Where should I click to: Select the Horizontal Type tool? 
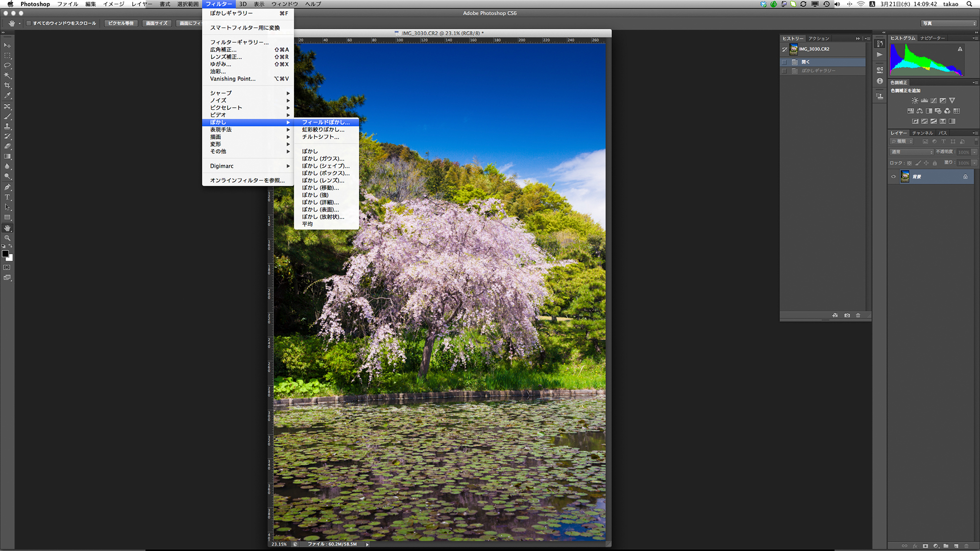tap(7, 197)
